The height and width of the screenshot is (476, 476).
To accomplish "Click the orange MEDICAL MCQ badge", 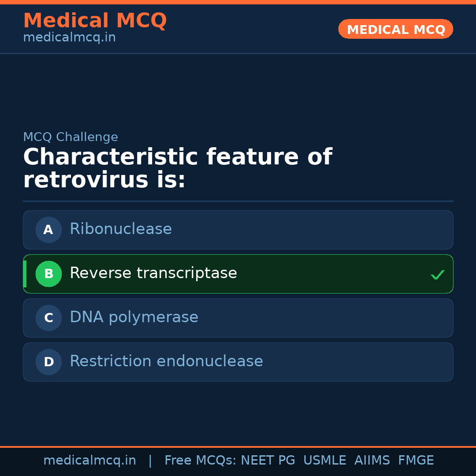I will point(395,29).
